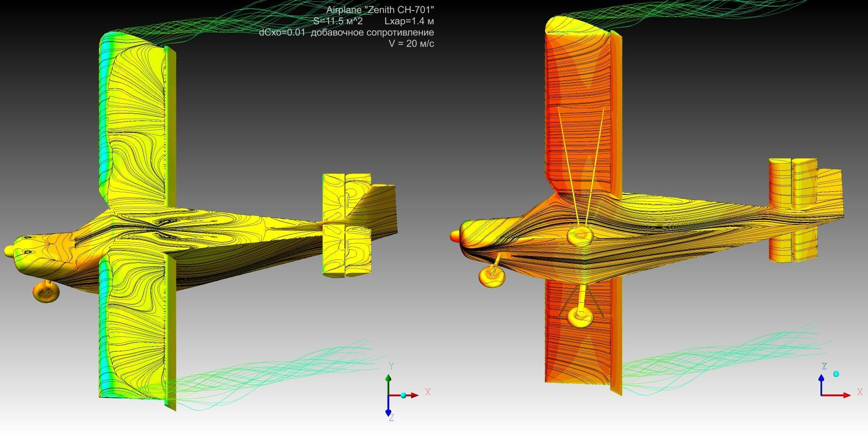Select the cyan sphere near right axis triad
This screenshot has height=436, width=868.
click(836, 374)
